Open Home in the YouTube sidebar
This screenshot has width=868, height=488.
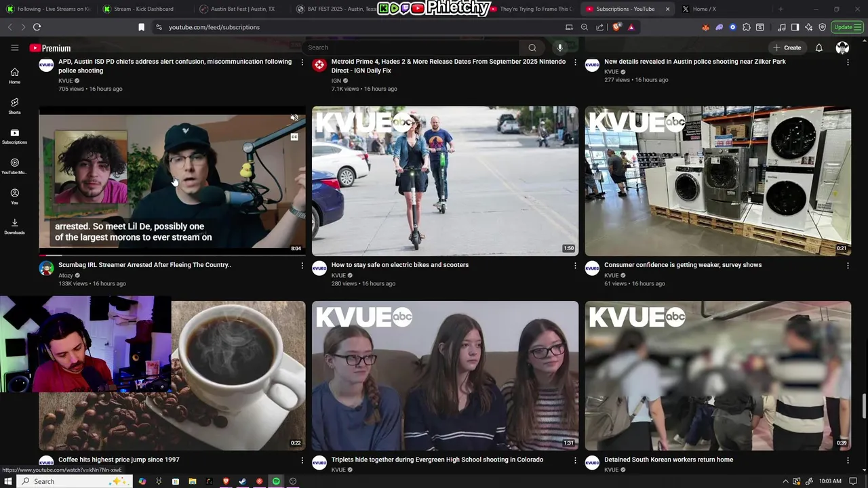pyautogui.click(x=14, y=76)
